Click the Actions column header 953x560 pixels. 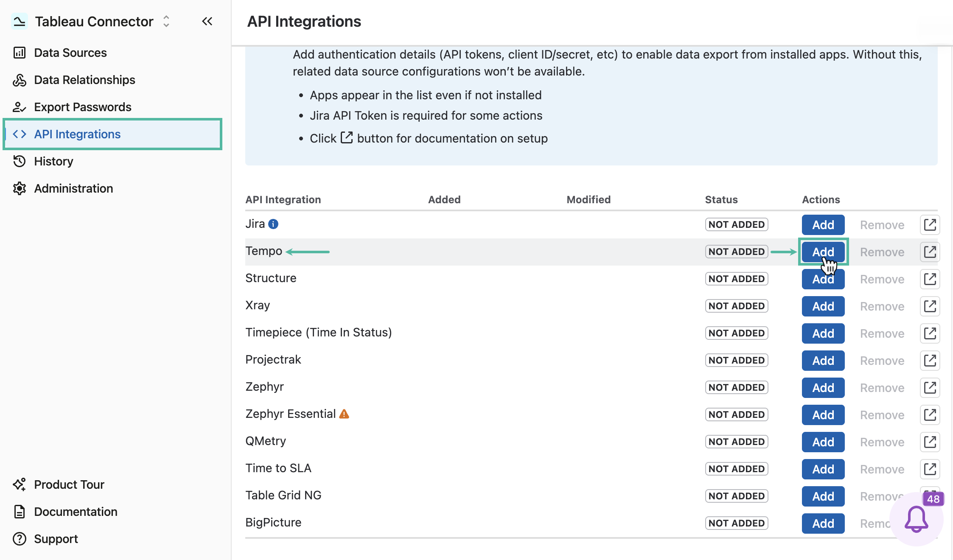[821, 199]
